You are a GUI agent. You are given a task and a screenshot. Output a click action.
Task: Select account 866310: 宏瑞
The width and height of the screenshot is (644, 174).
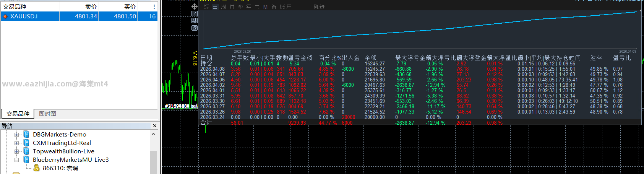tap(60, 168)
